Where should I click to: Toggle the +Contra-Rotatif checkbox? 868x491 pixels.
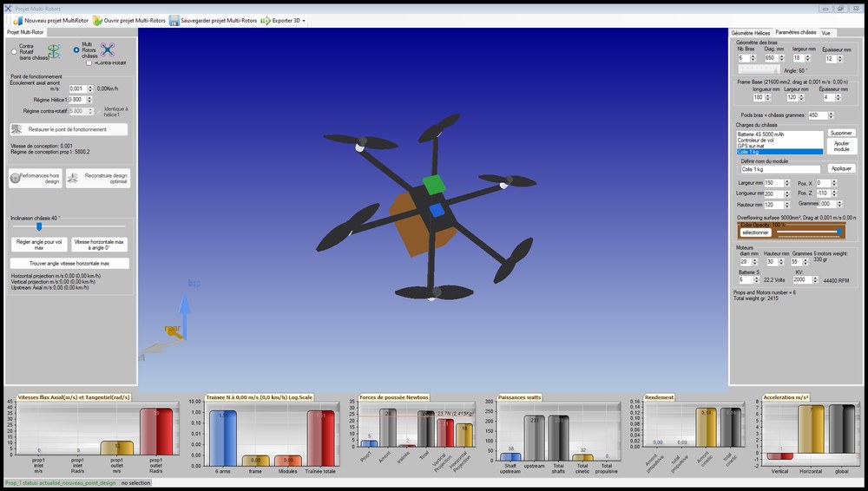89,63
